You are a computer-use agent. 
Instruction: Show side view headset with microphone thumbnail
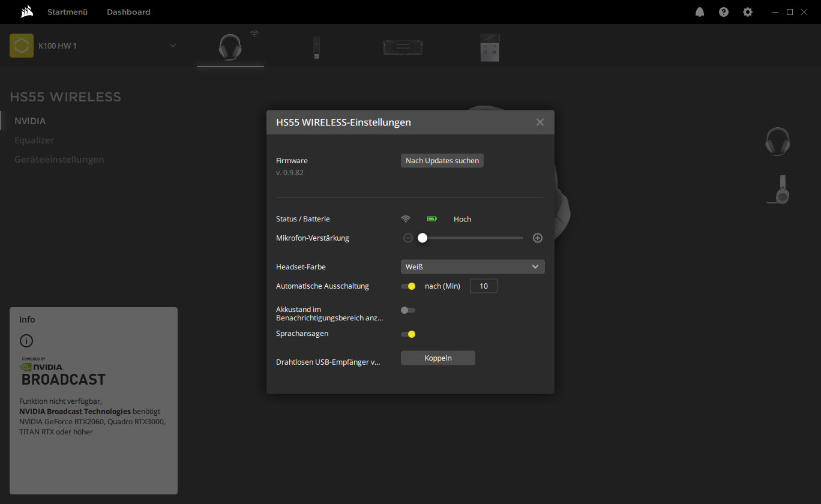[x=779, y=190]
